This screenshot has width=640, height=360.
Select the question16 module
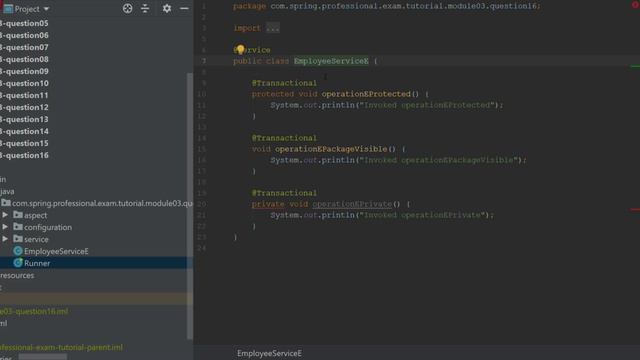tap(24, 155)
